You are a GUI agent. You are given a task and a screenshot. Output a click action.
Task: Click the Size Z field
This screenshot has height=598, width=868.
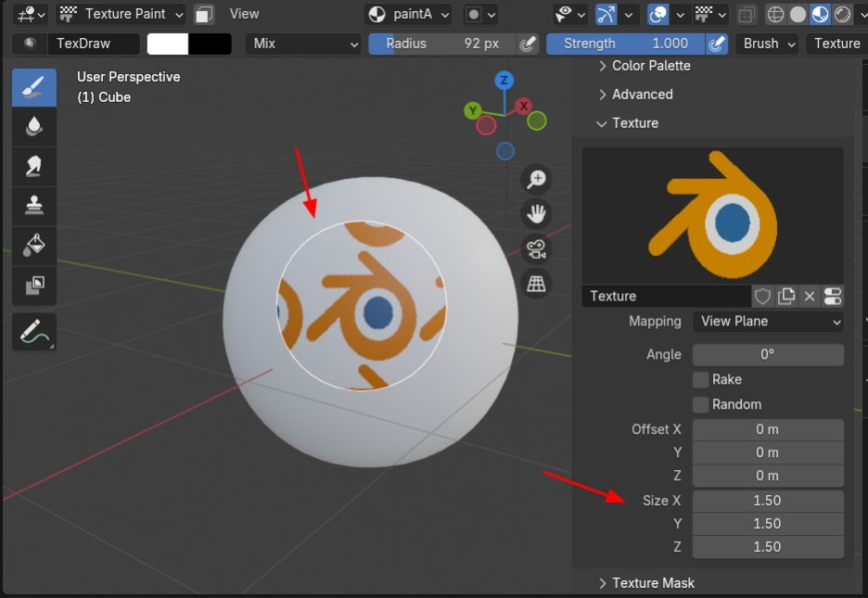[x=768, y=547]
